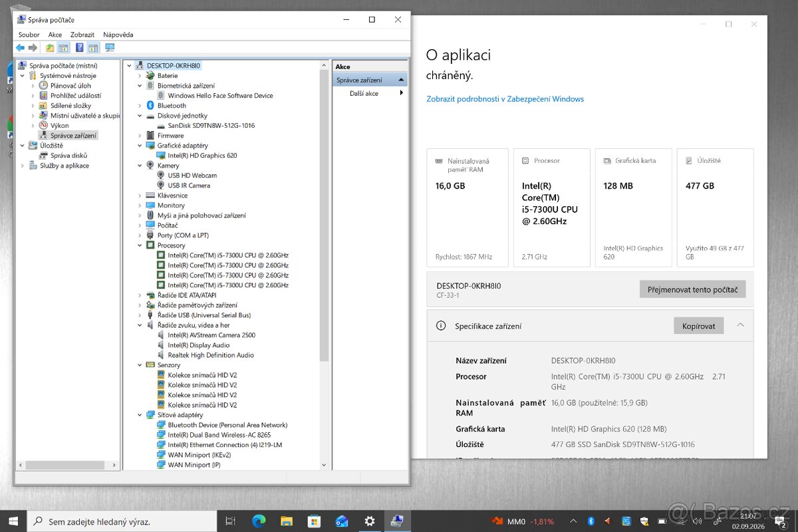The height and width of the screenshot is (532, 798).
Task: Expand the Baterie device category
Action: click(140, 76)
